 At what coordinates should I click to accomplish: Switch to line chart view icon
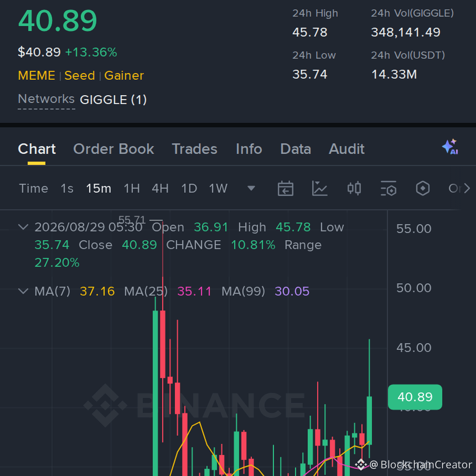(320, 189)
